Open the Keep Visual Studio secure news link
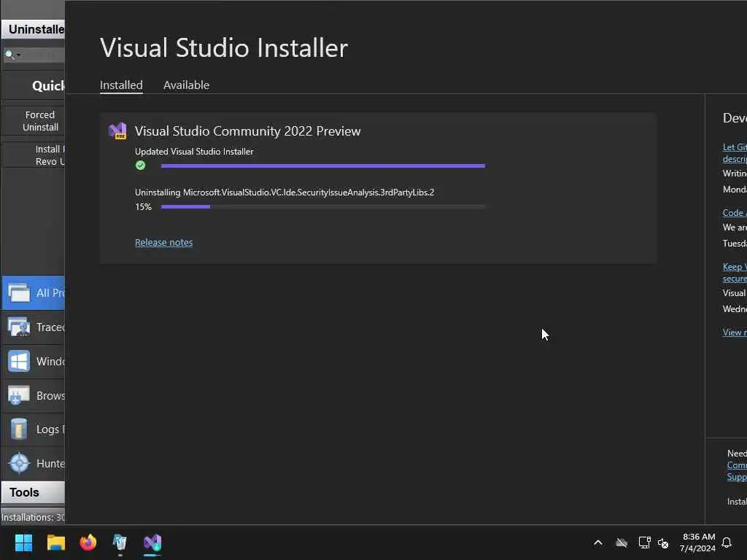747x560 pixels. (x=735, y=273)
